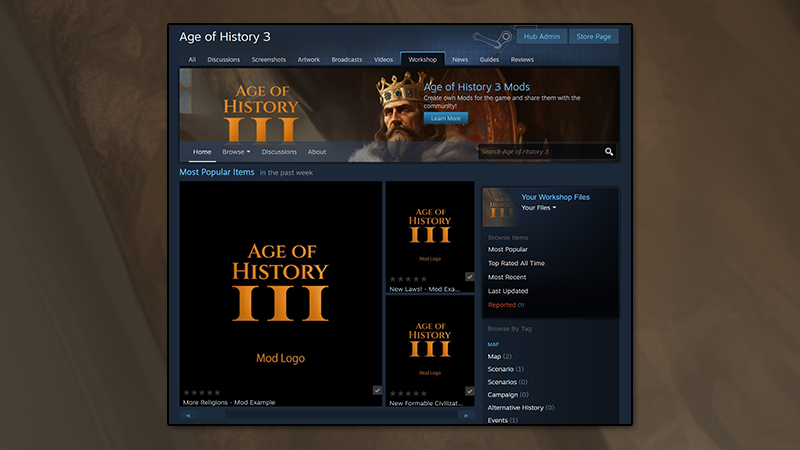The height and width of the screenshot is (450, 800).
Task: Click Age of History 3 Mods banner title
Action: pos(477,87)
